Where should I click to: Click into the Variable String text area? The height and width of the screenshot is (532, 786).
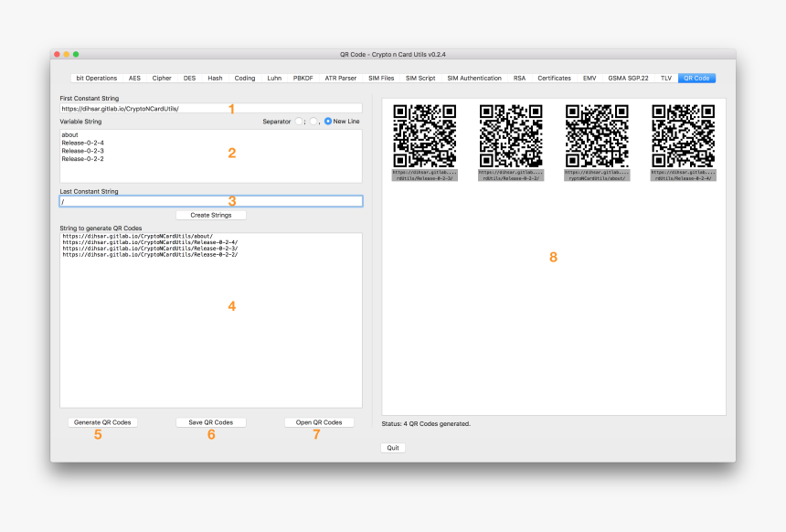[210, 156]
